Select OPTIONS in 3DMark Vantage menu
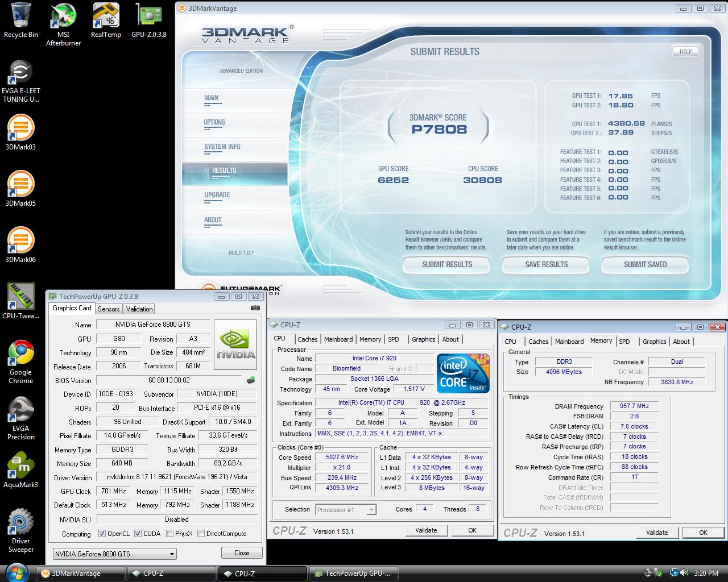 [x=214, y=122]
